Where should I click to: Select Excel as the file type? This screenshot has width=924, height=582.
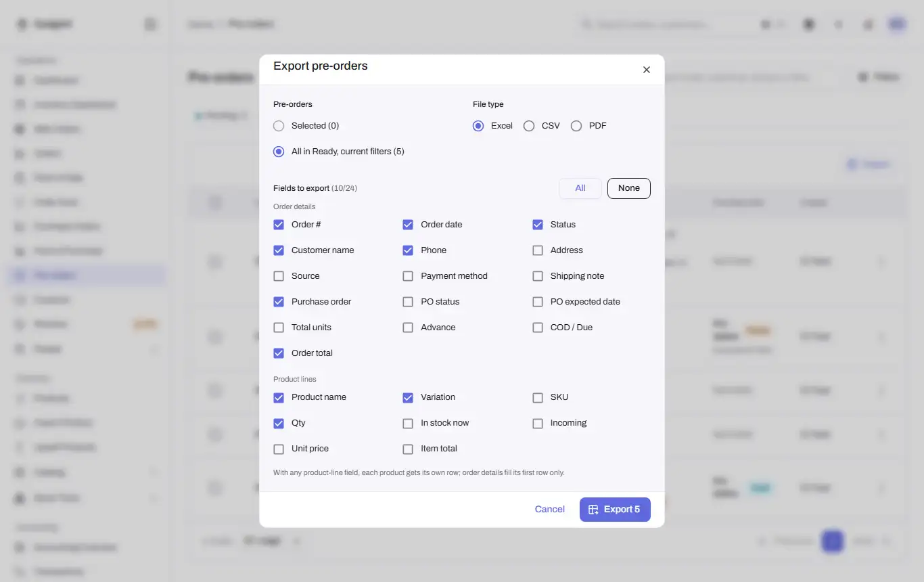click(x=478, y=126)
